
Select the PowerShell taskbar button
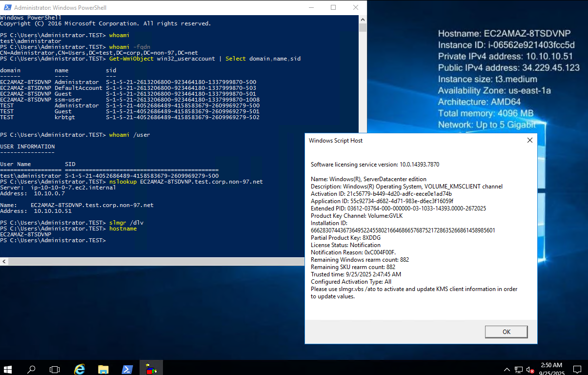click(x=126, y=369)
